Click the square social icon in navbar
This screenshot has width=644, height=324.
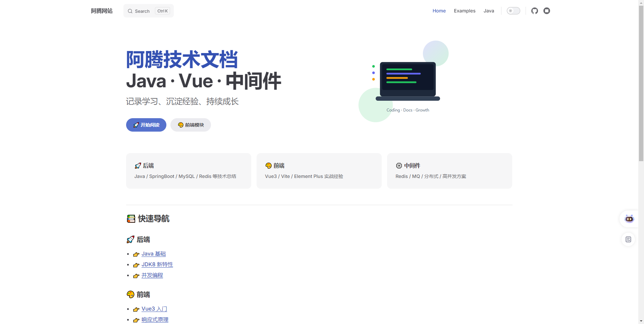[547, 11]
